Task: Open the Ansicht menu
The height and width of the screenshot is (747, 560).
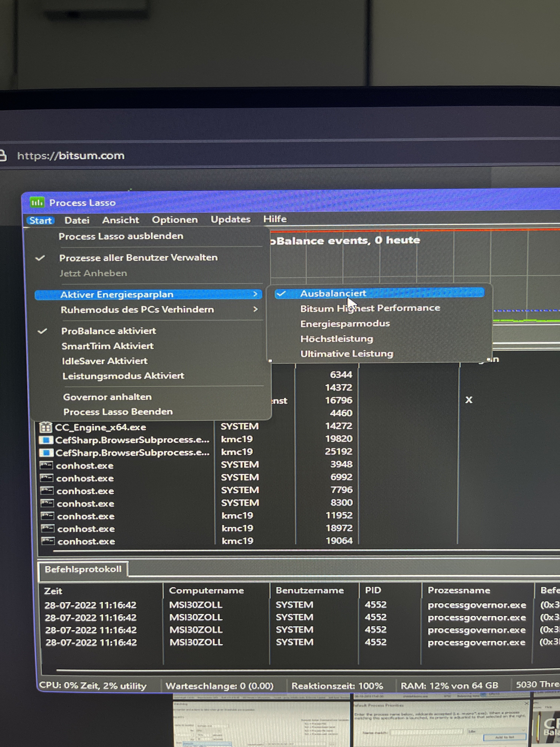Action: click(x=121, y=220)
